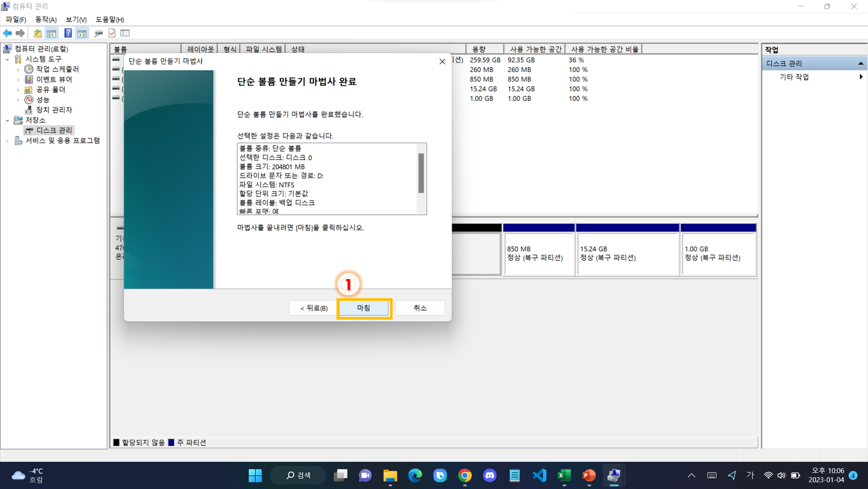The height and width of the screenshot is (489, 868).
Task: Click 볼륨 레이블: 백업 디스크 in summary
Action: (x=277, y=203)
